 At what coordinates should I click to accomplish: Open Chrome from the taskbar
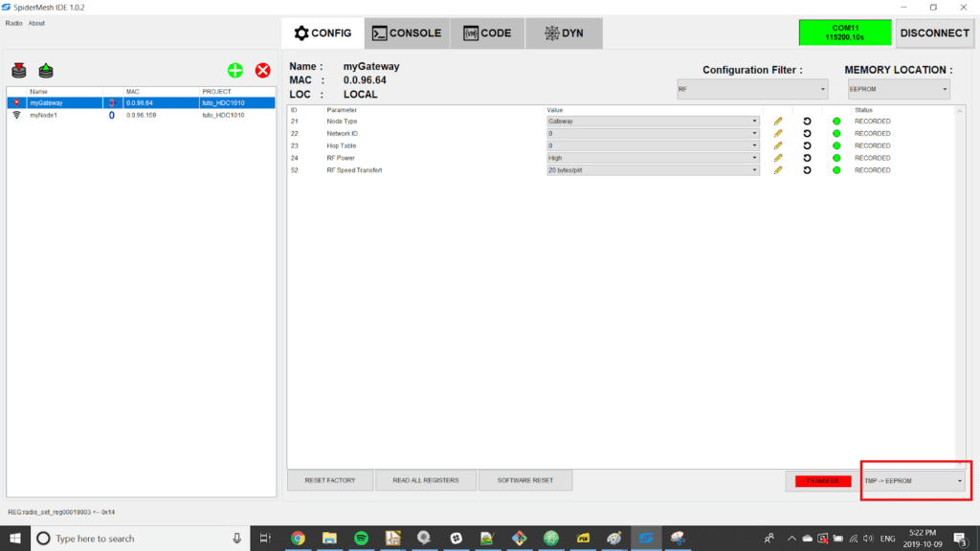coord(298,538)
